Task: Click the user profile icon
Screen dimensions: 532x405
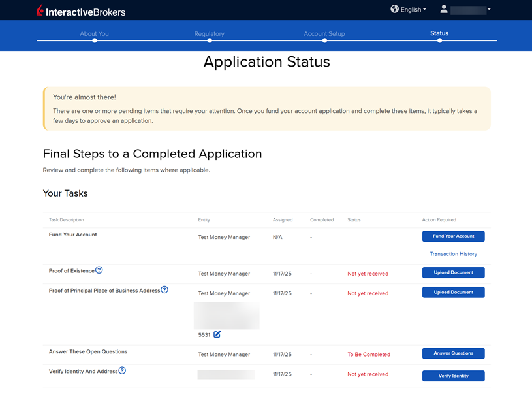Action: (x=444, y=9)
